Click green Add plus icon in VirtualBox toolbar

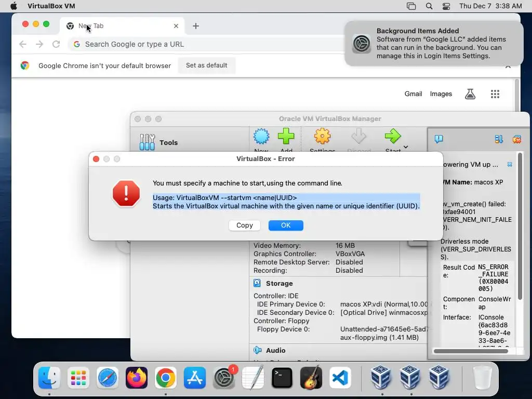click(286, 137)
